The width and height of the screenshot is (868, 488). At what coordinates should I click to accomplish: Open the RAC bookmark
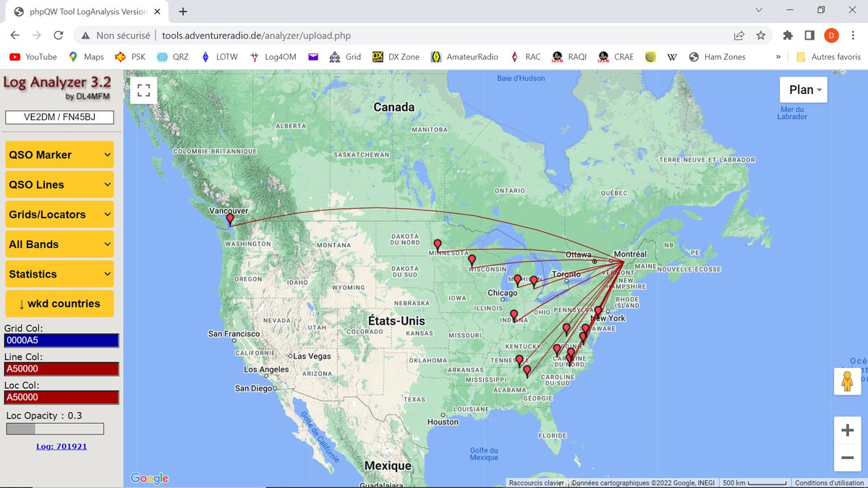point(525,56)
